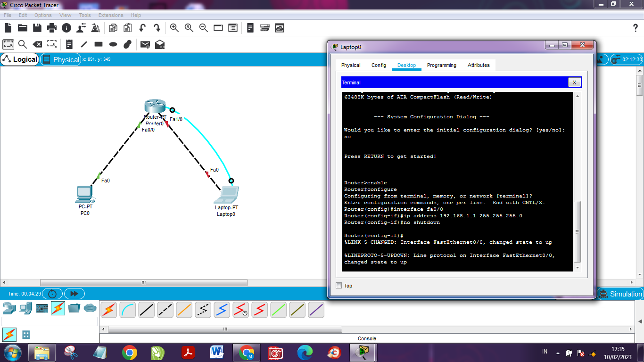Place a note on workspace

coord(69,44)
